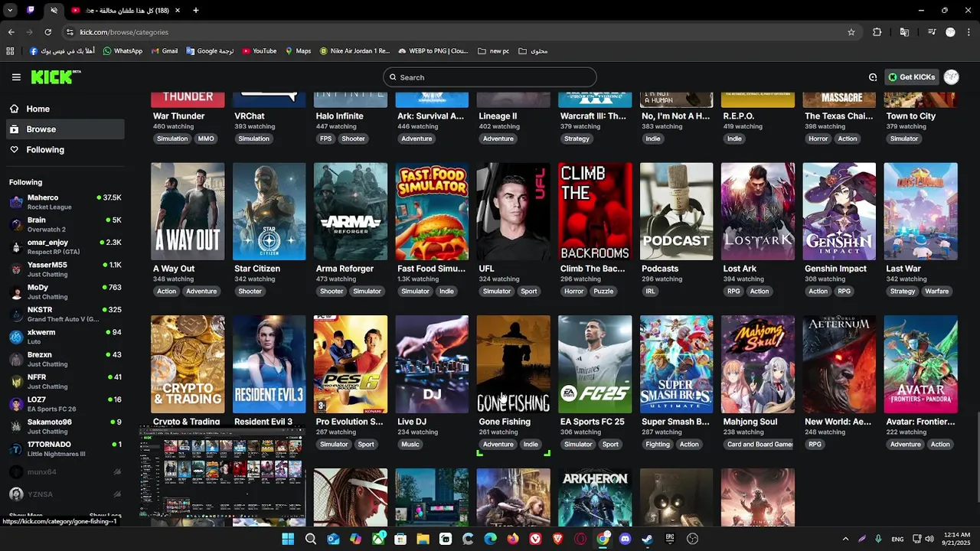This screenshot has width=980, height=551.
Task: Open Chrome extensions puzzle icon
Action: click(x=877, y=32)
